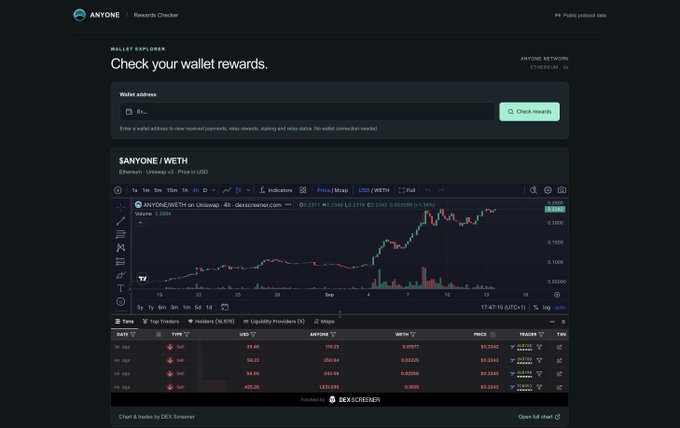
Task: Click the go-to-date calendar icon
Action: (225, 307)
